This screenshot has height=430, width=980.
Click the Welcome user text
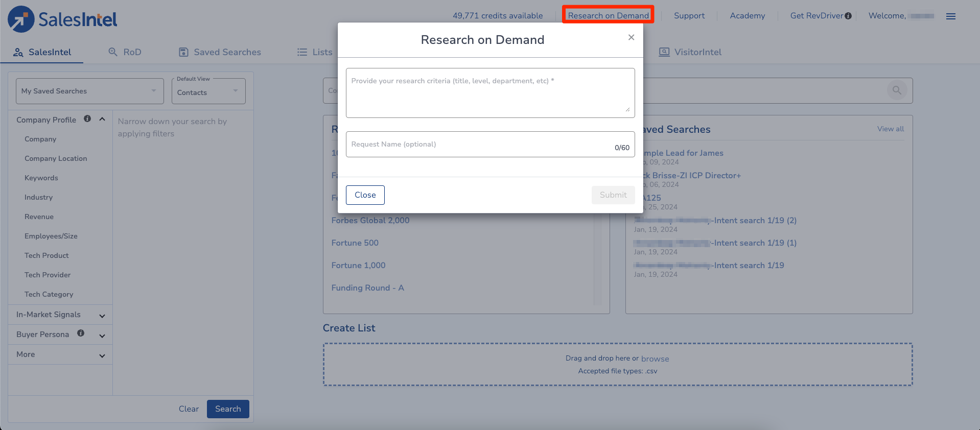pos(901,16)
